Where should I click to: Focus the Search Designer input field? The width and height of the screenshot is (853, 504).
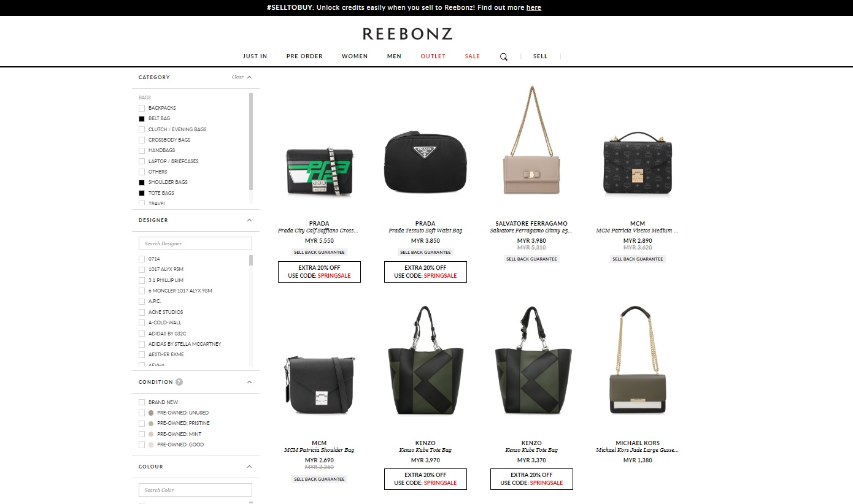(x=195, y=243)
